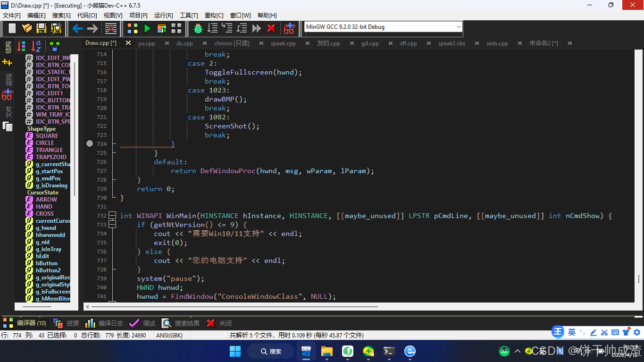The image size is (644, 362).
Task: Toggle the breakpoint marker at line 724
Action: (90, 144)
